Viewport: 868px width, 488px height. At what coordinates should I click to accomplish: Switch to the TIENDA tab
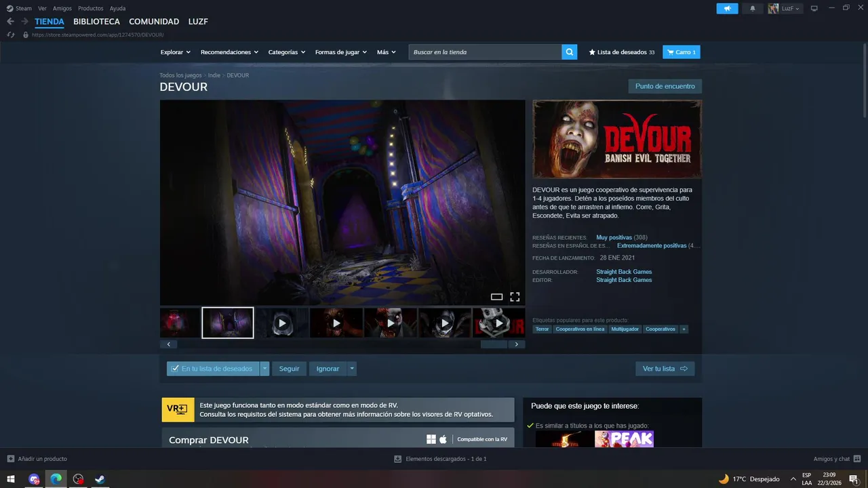[50, 22]
